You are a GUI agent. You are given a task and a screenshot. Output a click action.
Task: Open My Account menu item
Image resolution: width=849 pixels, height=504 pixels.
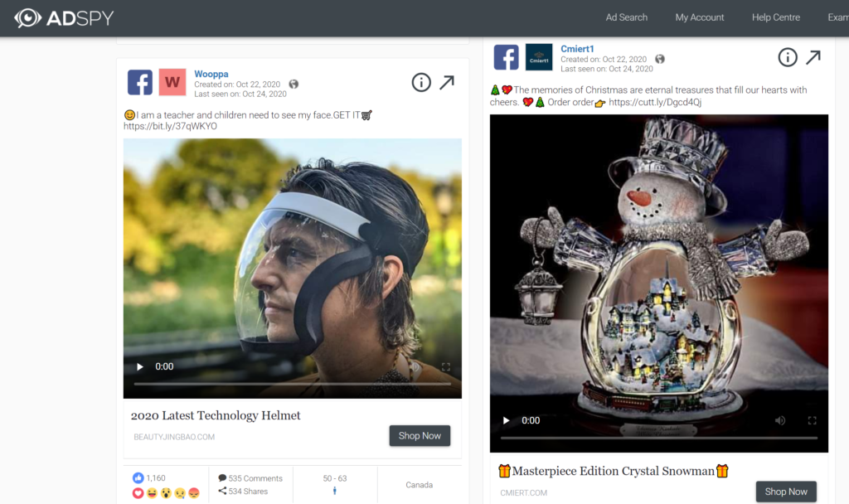700,17
